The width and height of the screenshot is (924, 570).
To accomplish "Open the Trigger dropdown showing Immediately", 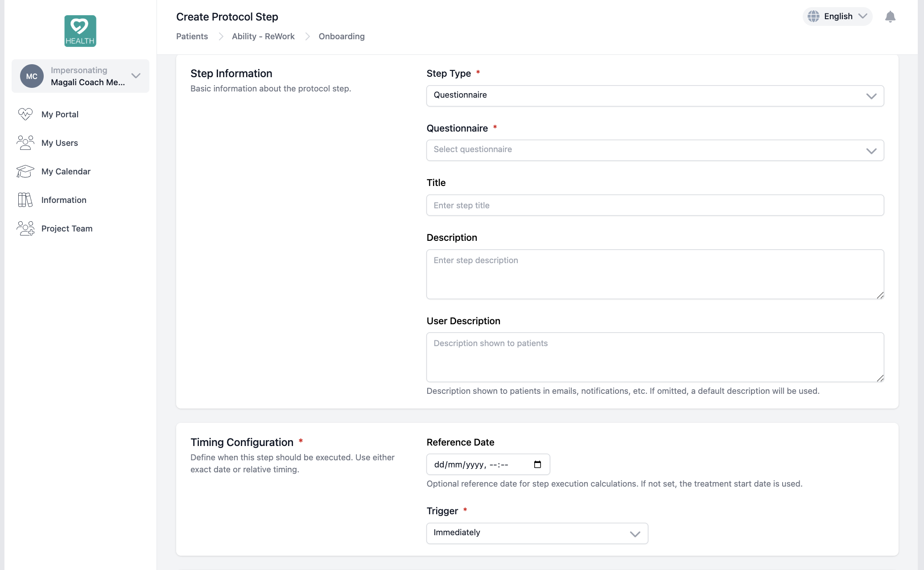I will [x=536, y=533].
